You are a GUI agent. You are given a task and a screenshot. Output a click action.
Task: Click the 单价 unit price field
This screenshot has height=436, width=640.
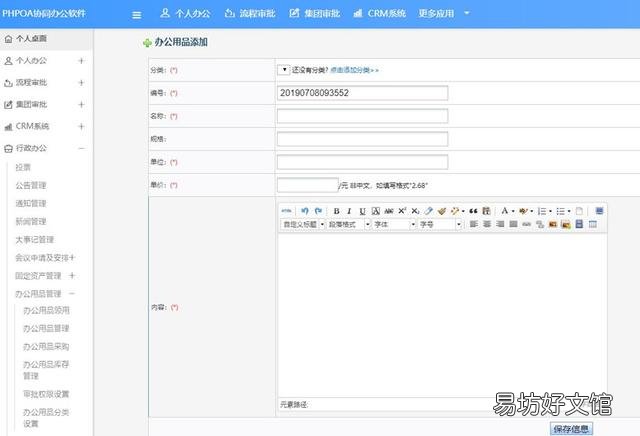pyautogui.click(x=308, y=185)
